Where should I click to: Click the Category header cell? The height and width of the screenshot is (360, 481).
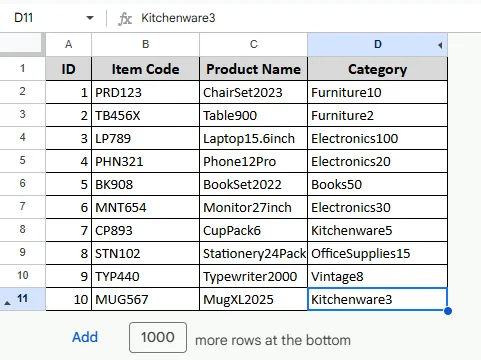click(378, 69)
